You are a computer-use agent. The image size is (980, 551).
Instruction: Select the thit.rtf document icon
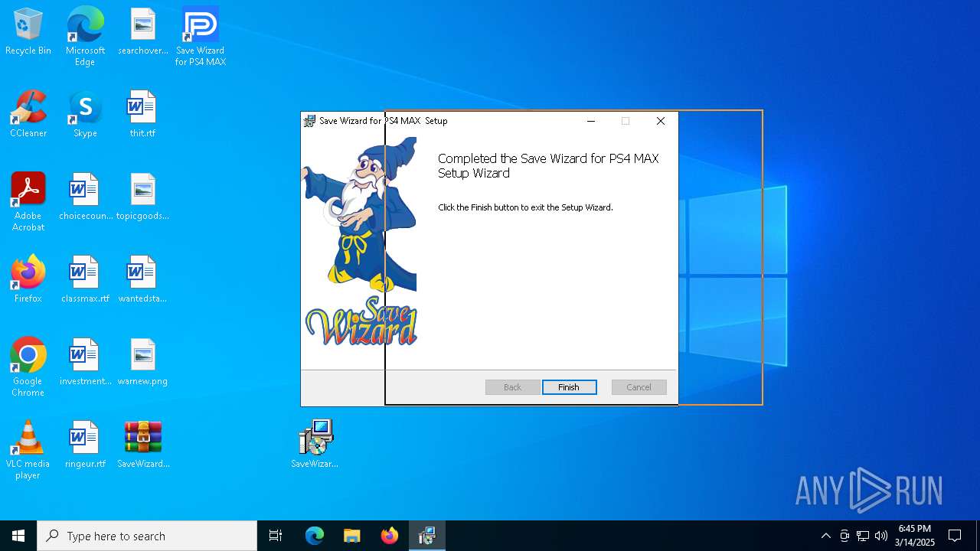[x=142, y=114]
